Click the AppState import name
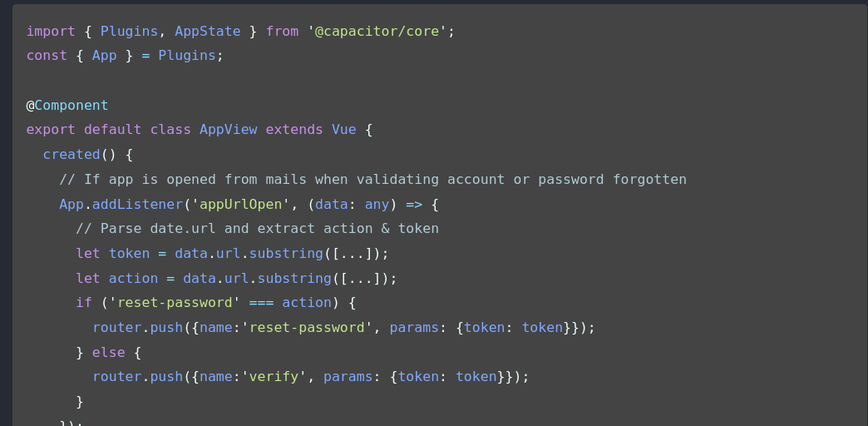Screen dimensions: 868x426 pyautogui.click(x=208, y=32)
